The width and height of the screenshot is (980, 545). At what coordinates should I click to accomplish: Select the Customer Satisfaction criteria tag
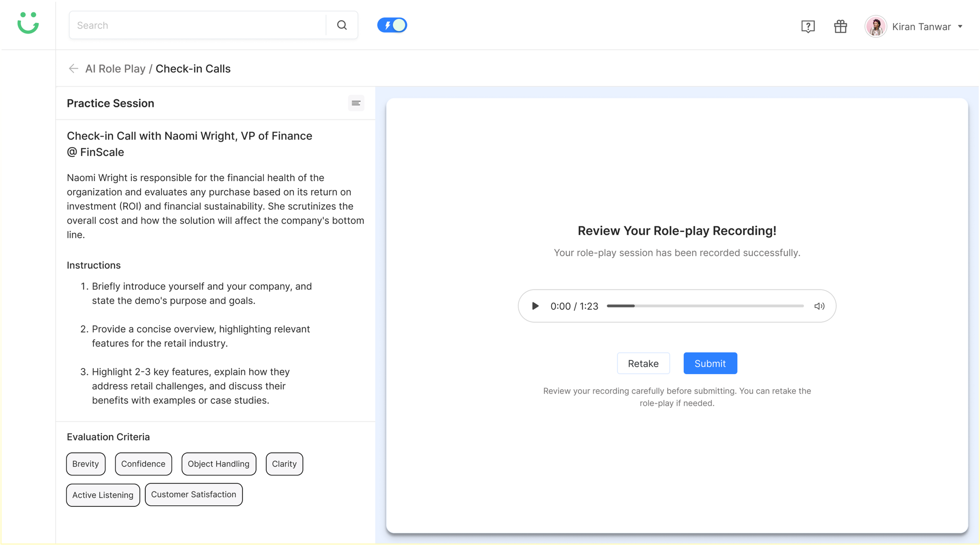pyautogui.click(x=194, y=495)
